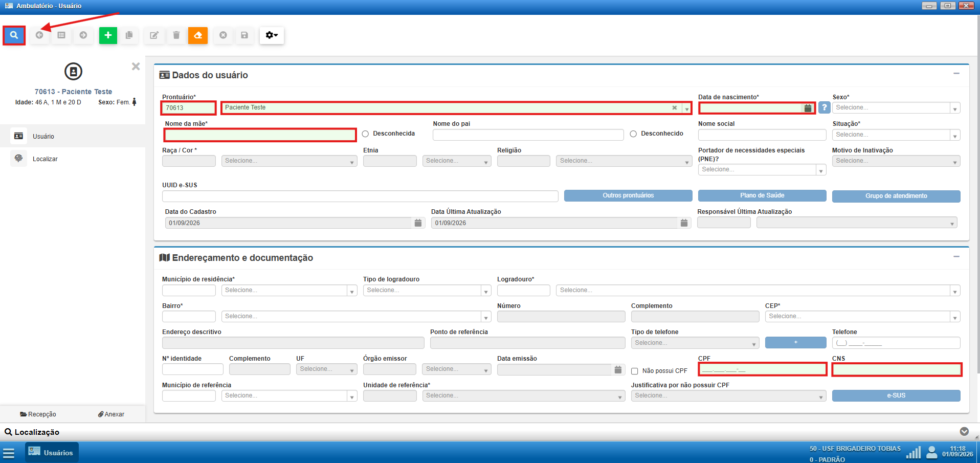Go to previous record with back arrow
980x463 pixels.
point(39,35)
